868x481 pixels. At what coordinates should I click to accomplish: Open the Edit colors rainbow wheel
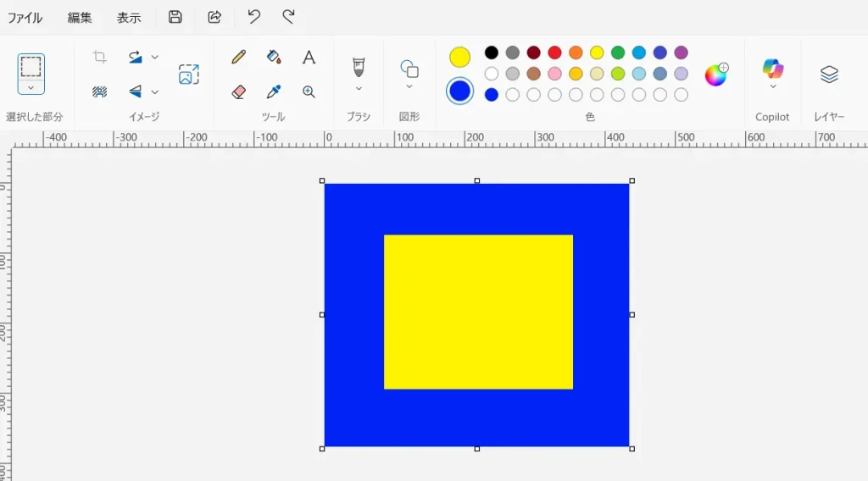(716, 75)
